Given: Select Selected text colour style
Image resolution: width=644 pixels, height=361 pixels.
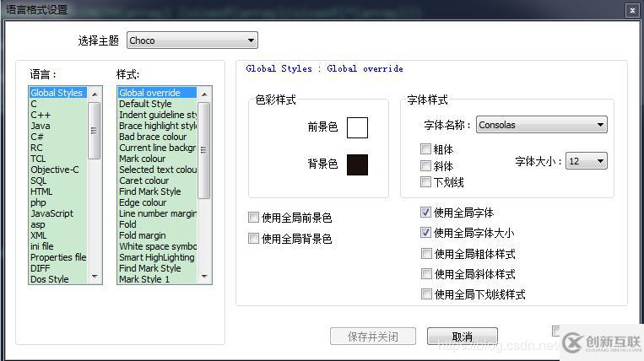Looking at the screenshot, I should pos(157,170).
